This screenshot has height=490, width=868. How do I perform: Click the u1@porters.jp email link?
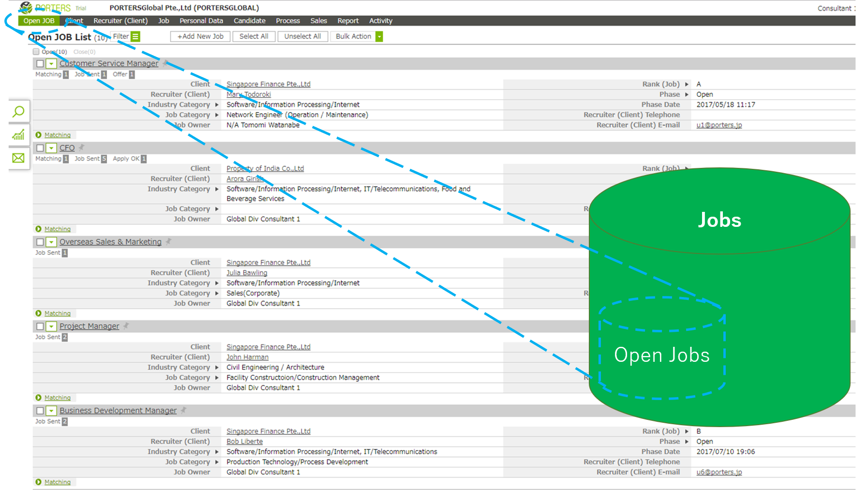[719, 125]
